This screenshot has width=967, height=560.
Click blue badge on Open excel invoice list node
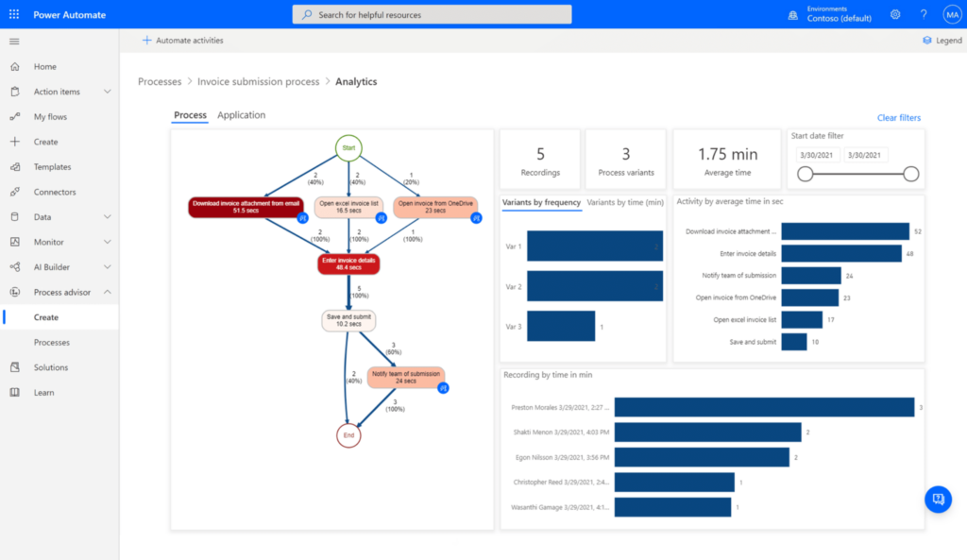pyautogui.click(x=382, y=218)
